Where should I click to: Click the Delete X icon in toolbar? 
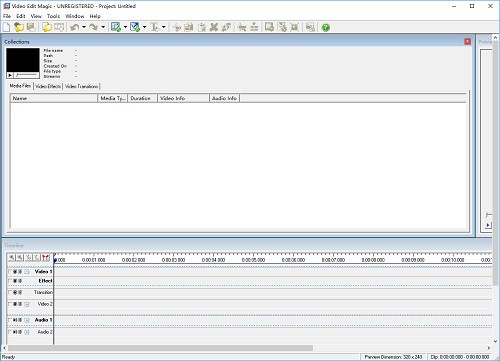click(214, 27)
